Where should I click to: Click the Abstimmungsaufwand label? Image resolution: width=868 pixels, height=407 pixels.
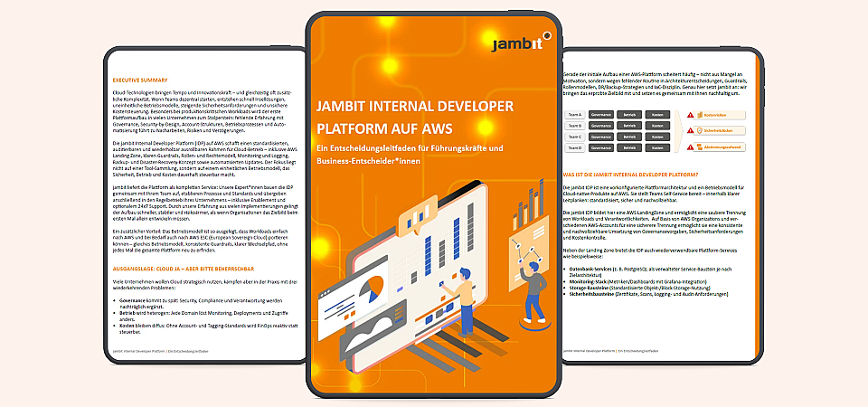point(721,147)
